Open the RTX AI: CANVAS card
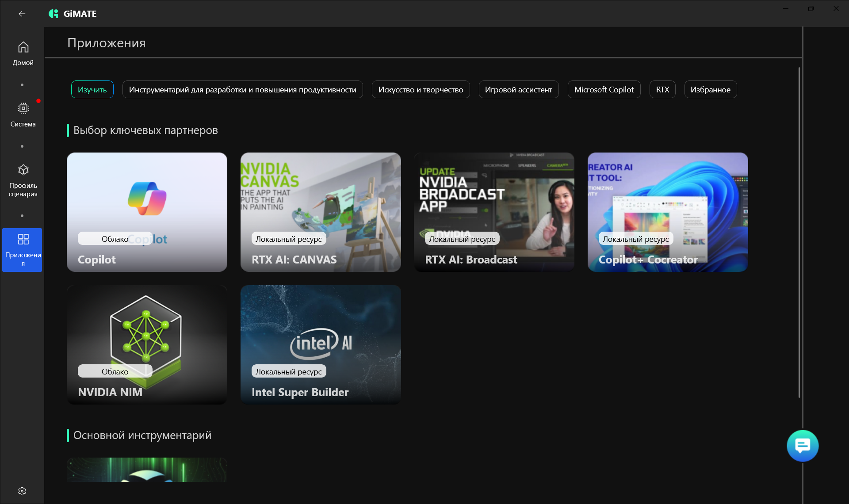The image size is (849, 504). tap(321, 212)
